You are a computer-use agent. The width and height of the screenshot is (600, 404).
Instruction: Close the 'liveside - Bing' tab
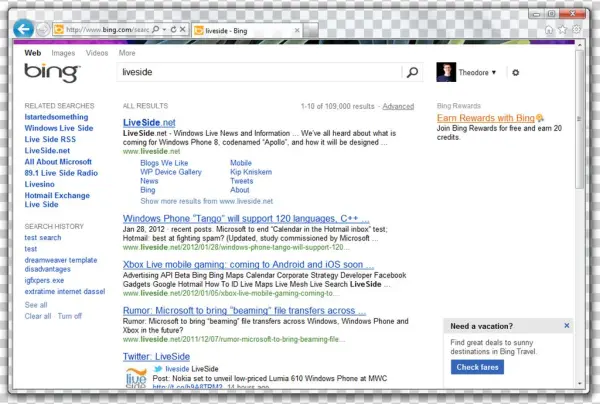tap(297, 30)
